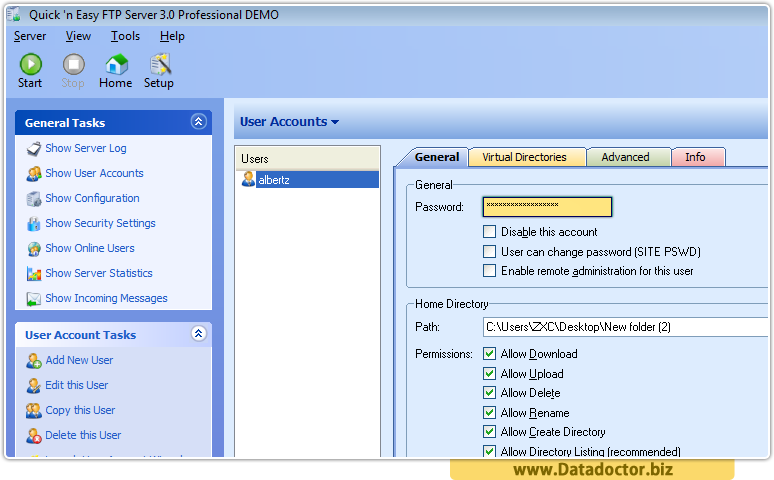Click the grey Stop server icon
This screenshot has height=480, width=774.
(74, 64)
